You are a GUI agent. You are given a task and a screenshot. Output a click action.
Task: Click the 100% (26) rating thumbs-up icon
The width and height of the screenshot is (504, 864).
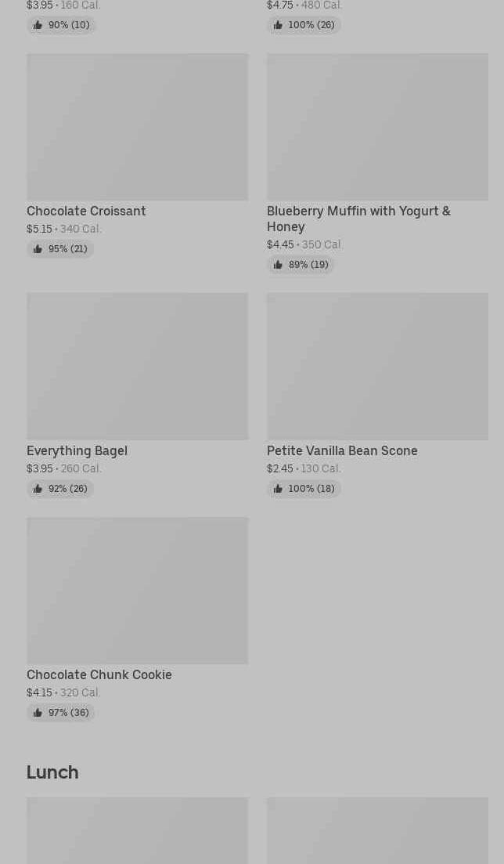(x=278, y=25)
